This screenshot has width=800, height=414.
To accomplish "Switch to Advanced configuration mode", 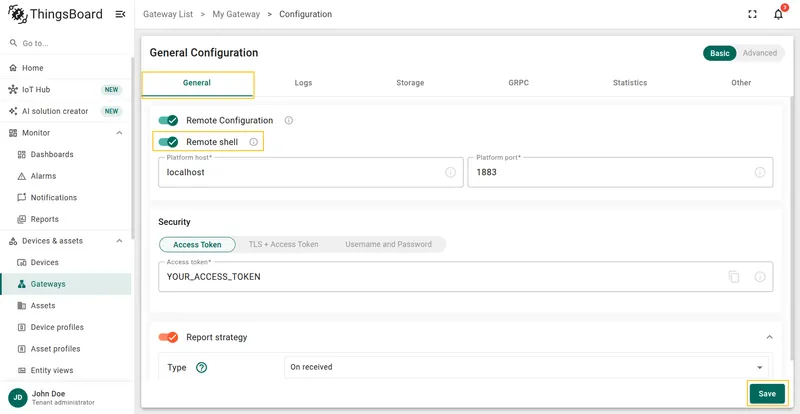I will [760, 53].
